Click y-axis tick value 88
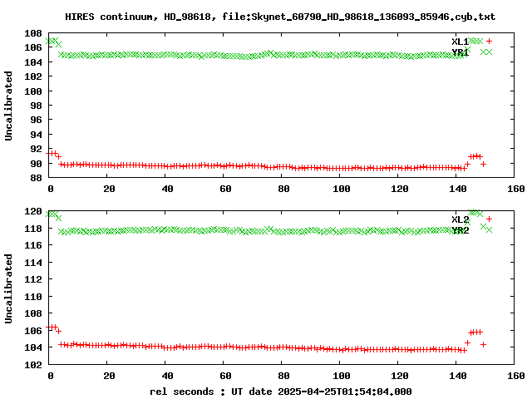Screen dimensions: 532x399 point(37,178)
